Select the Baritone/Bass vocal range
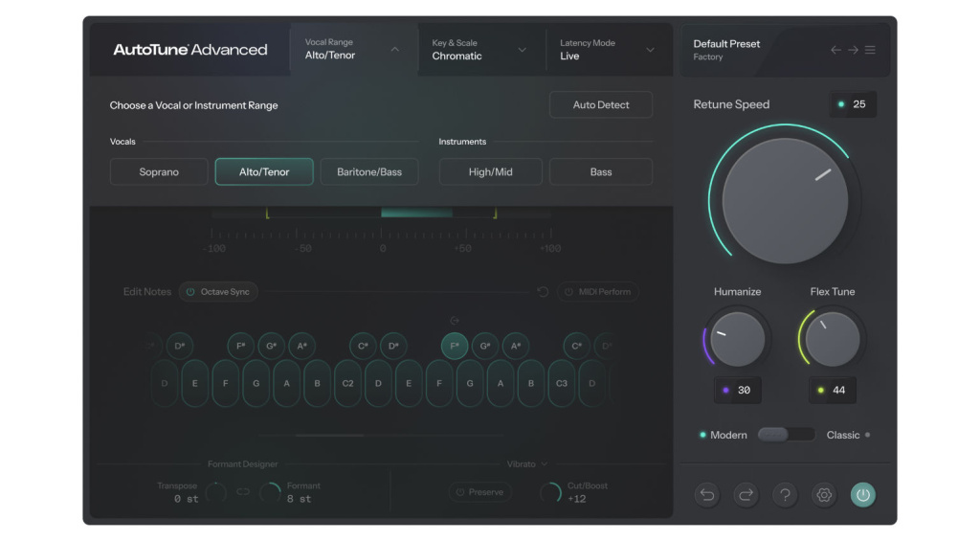The height and width of the screenshot is (541, 980). tap(369, 172)
